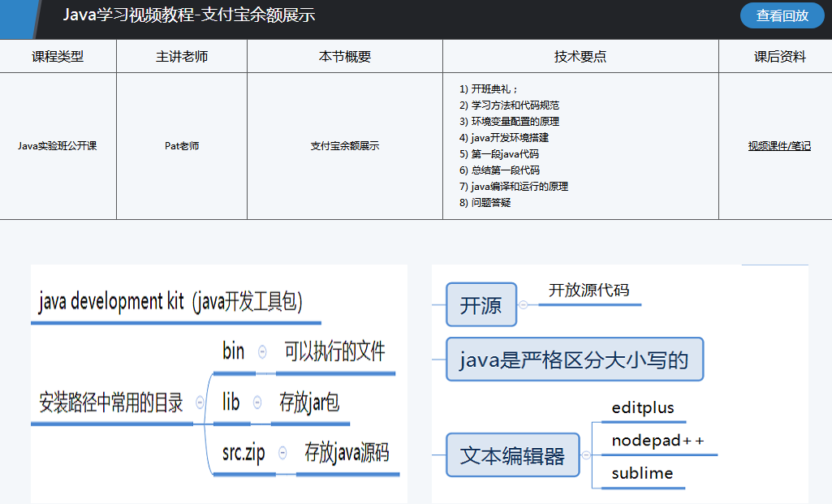Collapse the src.zip node circle toggle
The height and width of the screenshot is (504, 832).
click(282, 453)
